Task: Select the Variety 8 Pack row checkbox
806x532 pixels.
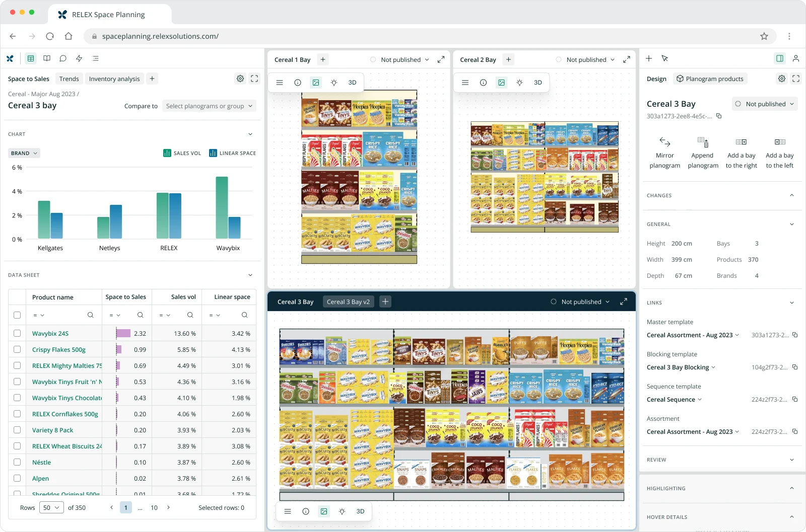Action: click(x=17, y=430)
